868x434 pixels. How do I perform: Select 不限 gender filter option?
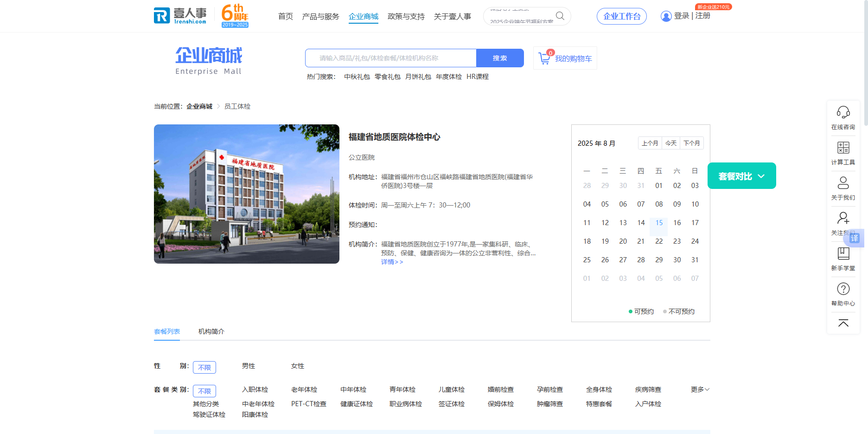[204, 367]
